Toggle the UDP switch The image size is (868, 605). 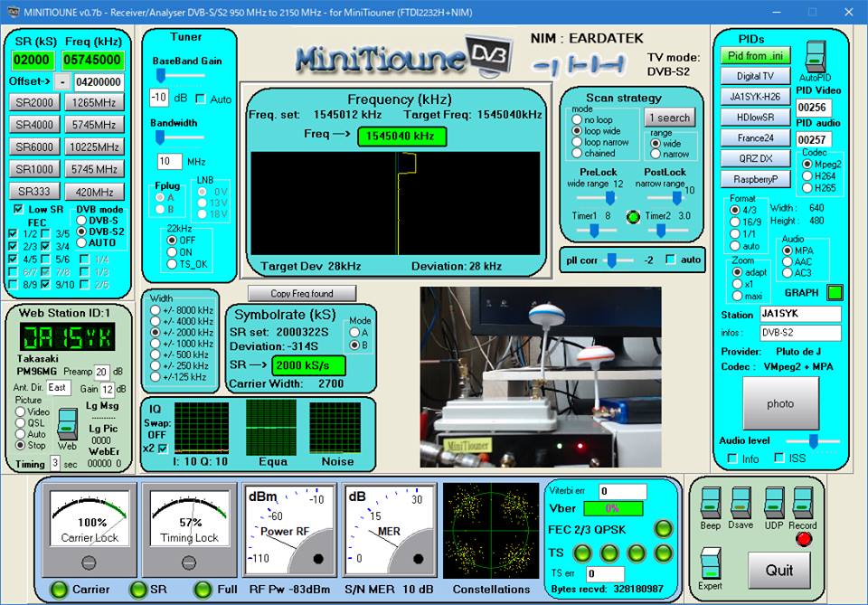(774, 503)
